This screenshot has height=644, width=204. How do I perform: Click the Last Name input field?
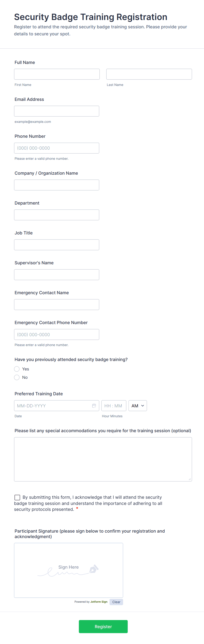149,74
